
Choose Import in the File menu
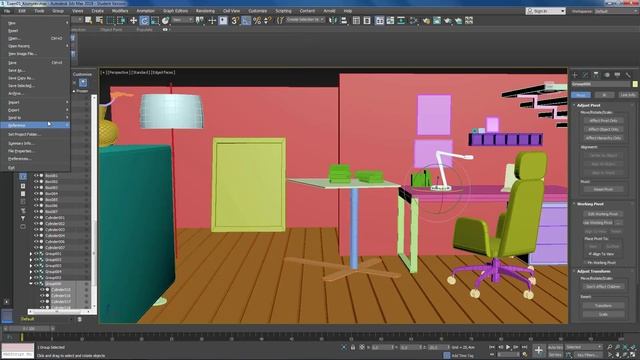point(35,102)
